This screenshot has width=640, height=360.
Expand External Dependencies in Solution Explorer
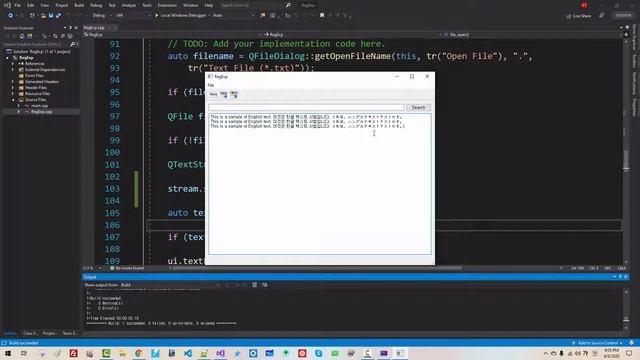13,70
